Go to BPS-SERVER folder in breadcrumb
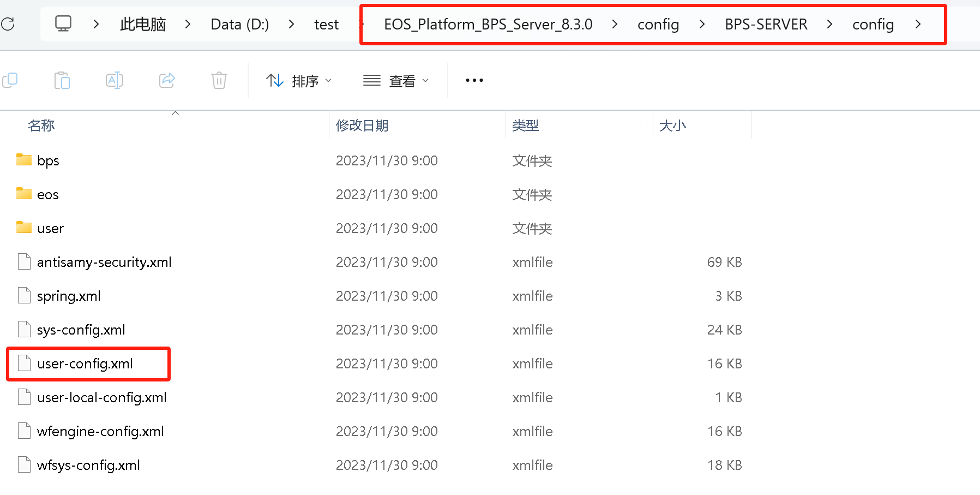This screenshot has width=980, height=495. coord(766,24)
